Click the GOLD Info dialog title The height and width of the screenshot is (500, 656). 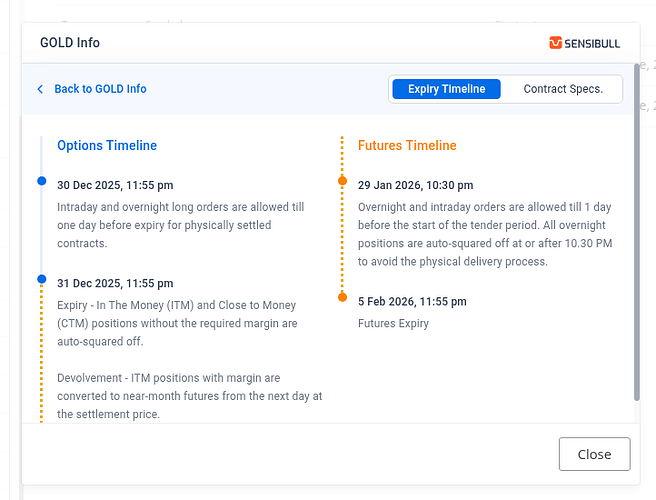click(70, 43)
